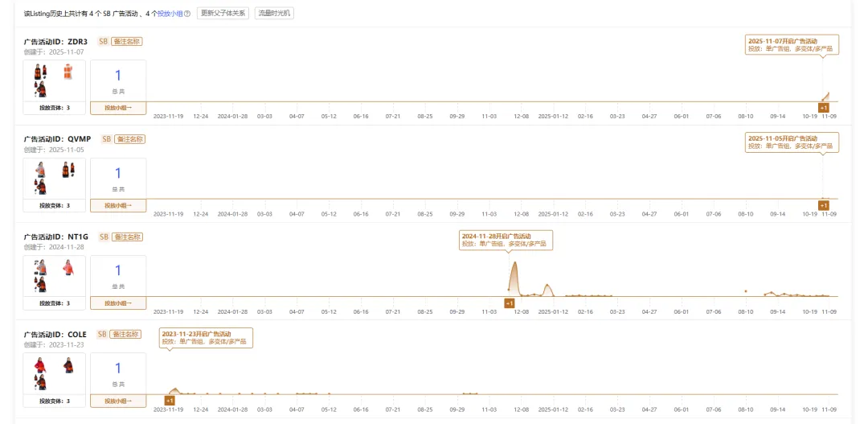Click +1 marker on NT1G timeline
The width and height of the screenshot is (868, 424).
coord(509,303)
